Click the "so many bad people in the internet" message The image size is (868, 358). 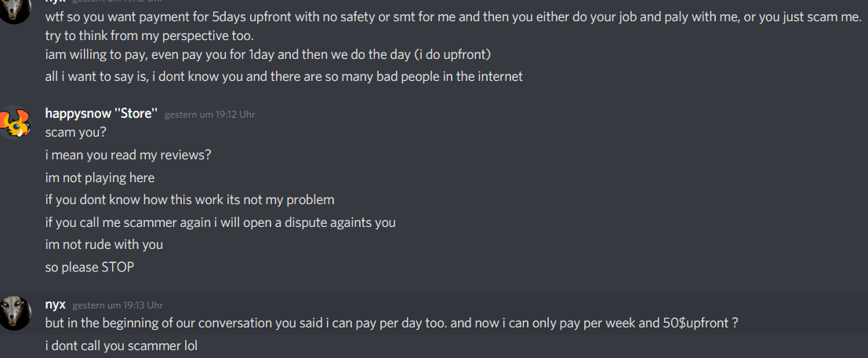pyautogui.click(x=284, y=76)
